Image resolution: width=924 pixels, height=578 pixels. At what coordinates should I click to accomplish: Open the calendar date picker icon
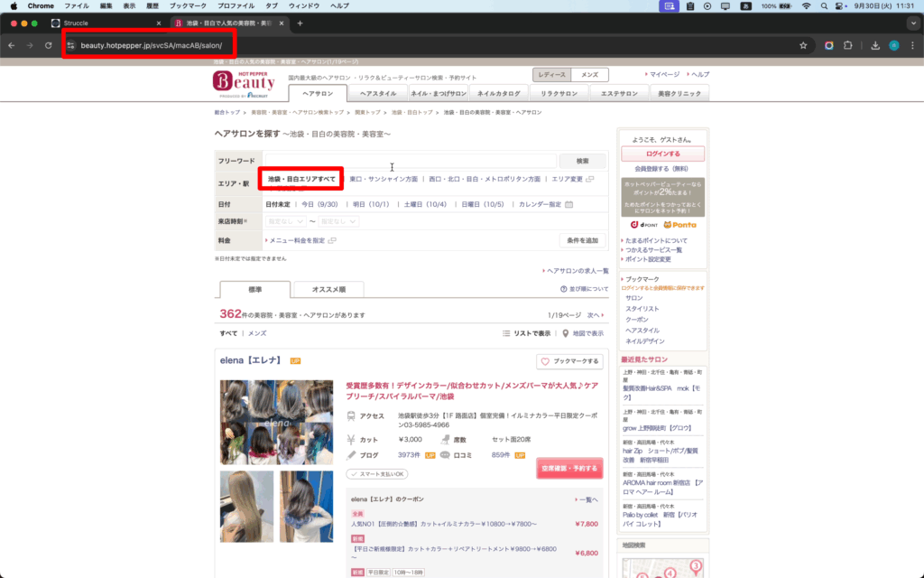click(x=568, y=204)
